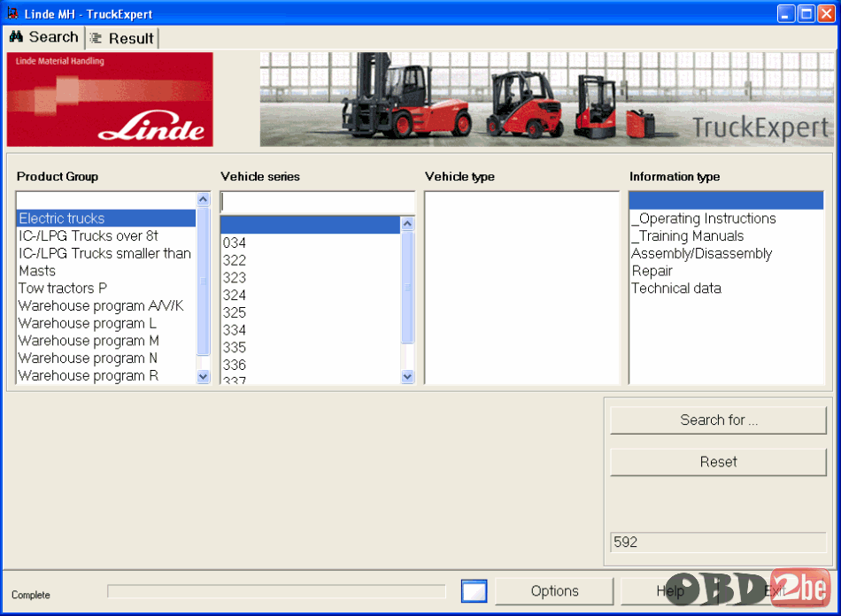841x616 pixels.
Task: Pick vehicle series 325
Action: (x=311, y=312)
